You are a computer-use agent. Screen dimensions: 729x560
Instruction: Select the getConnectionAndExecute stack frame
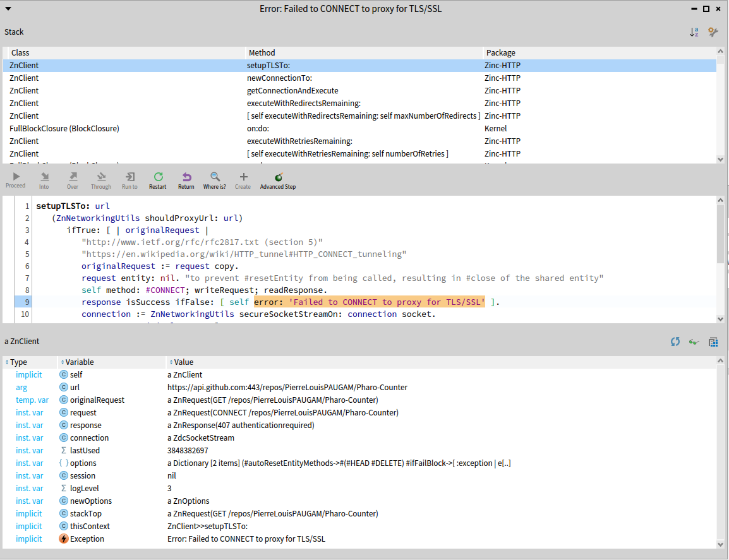(359, 91)
